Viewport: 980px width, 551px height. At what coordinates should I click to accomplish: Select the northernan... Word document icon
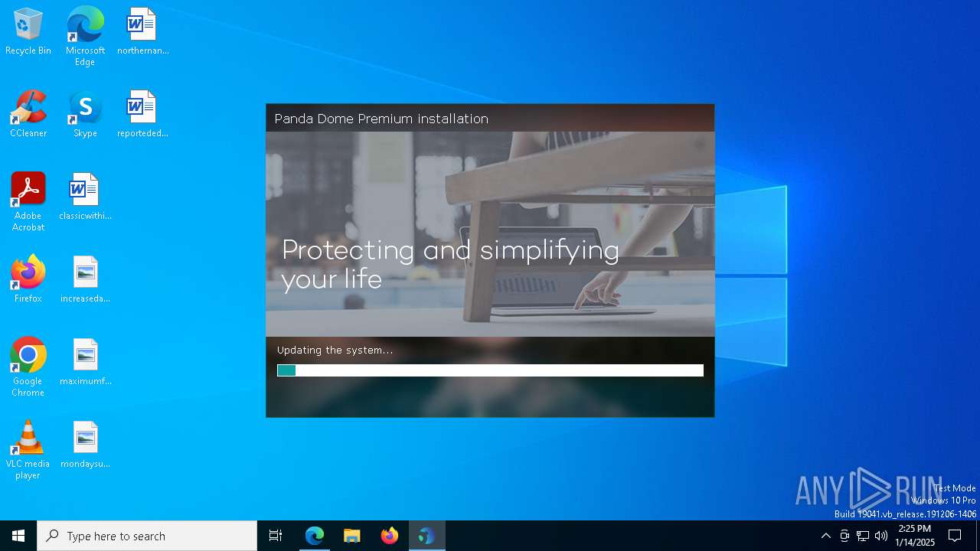coord(142,31)
